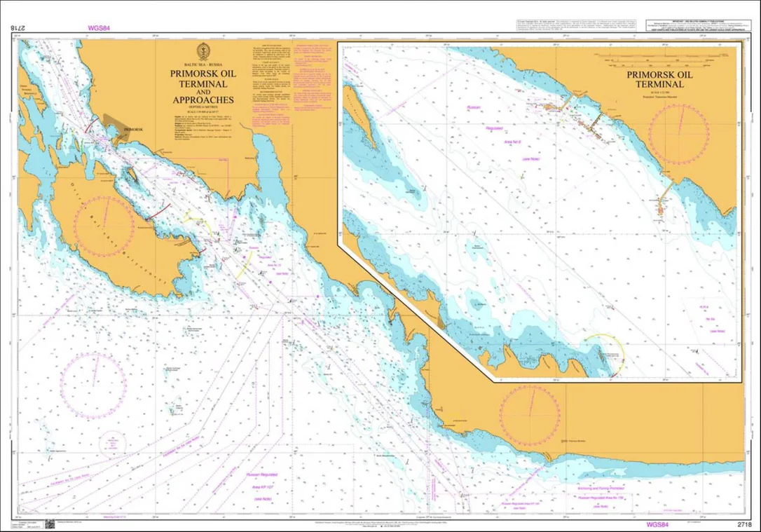Click the PRIMORSK town label on land

(133, 130)
